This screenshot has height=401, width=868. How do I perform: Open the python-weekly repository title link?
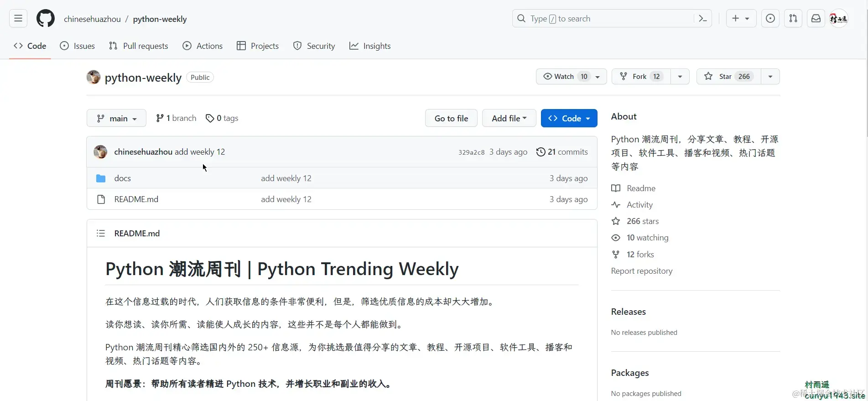143,78
